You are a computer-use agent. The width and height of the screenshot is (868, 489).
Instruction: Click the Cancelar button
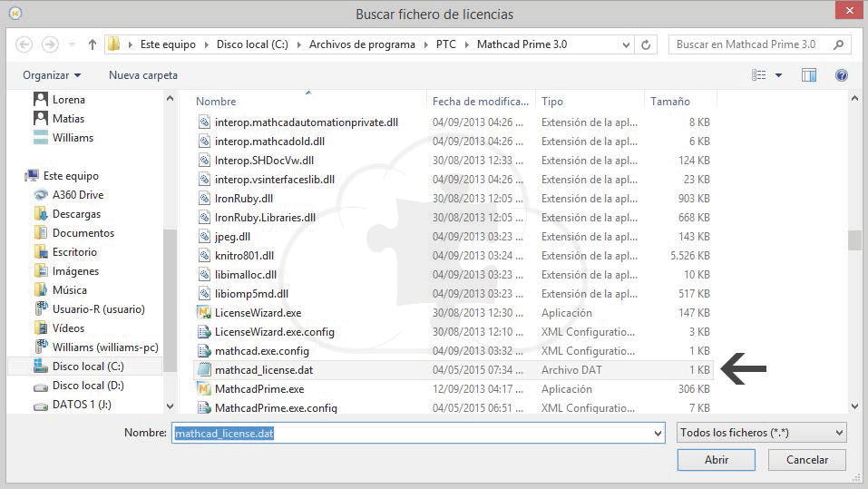[807, 460]
